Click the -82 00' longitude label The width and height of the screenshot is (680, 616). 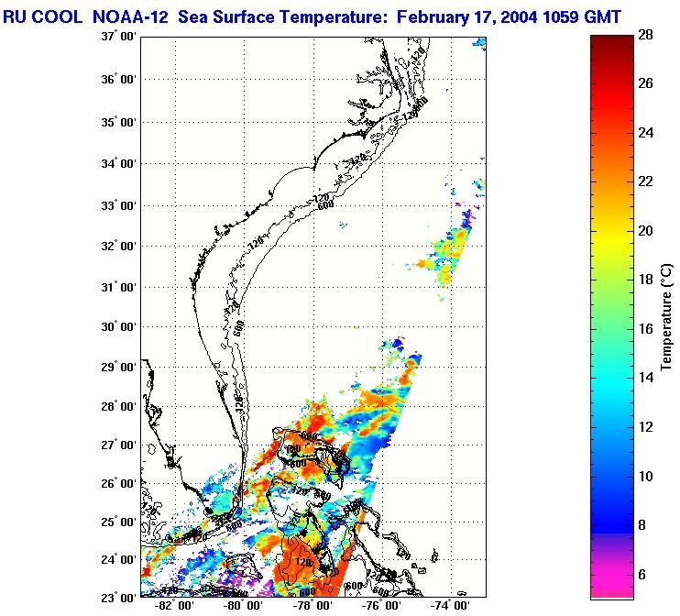coord(173,606)
